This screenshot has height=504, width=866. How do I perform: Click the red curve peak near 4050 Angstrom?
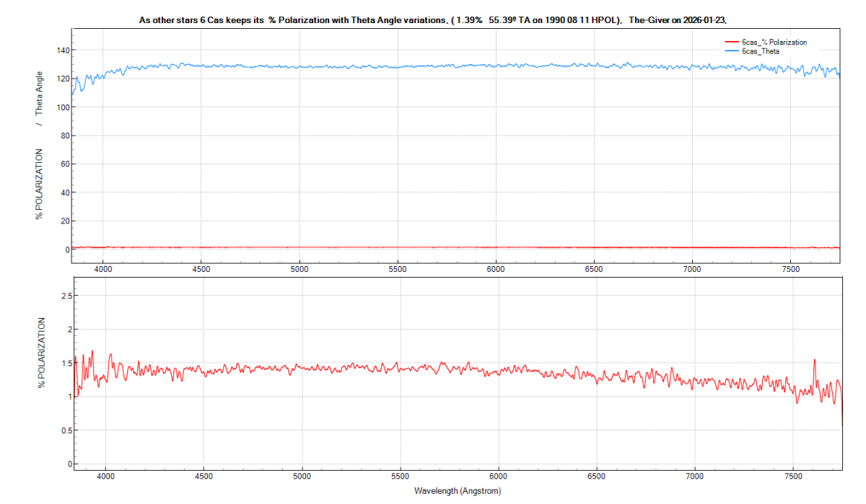(x=110, y=353)
